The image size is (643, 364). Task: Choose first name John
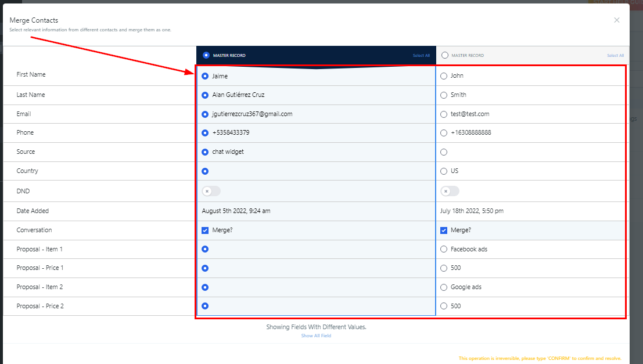point(444,76)
